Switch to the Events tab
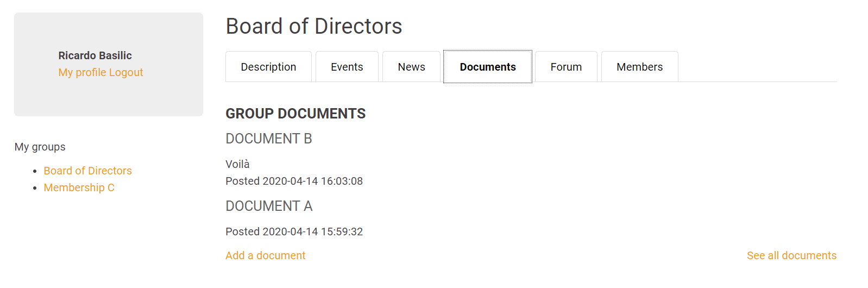Image resolution: width=868 pixels, height=288 pixels. pos(347,67)
